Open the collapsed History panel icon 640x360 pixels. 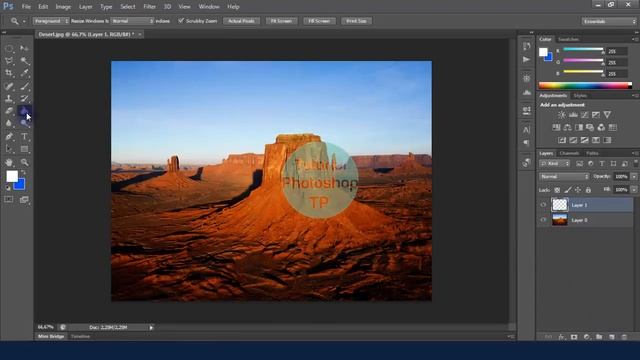[x=527, y=46]
